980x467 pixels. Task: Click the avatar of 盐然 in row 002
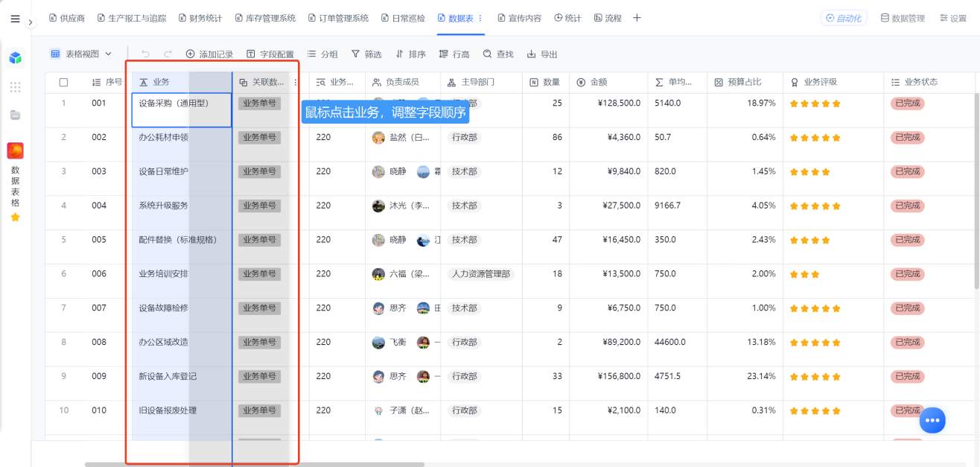pyautogui.click(x=378, y=137)
